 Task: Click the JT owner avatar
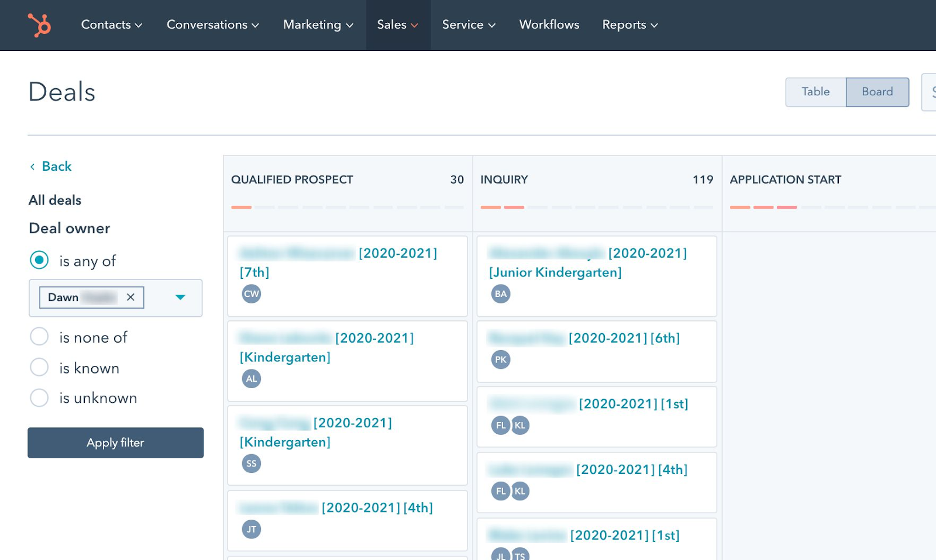pos(252,529)
